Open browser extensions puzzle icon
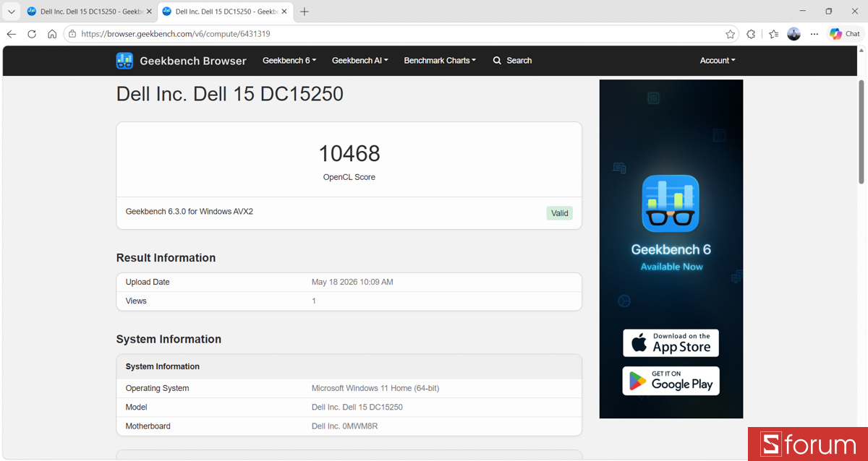Image resolution: width=868 pixels, height=461 pixels. 751,34
